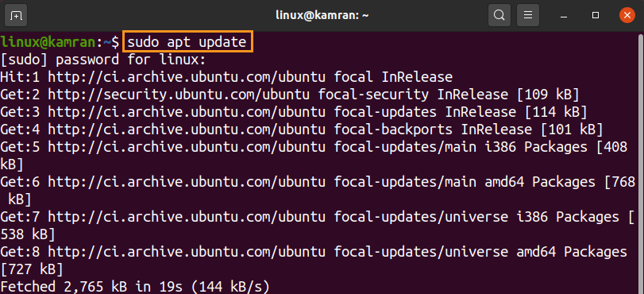Image resolution: width=644 pixels, height=294 pixels.
Task: Click the [727 kB] size text
Action: point(32,269)
